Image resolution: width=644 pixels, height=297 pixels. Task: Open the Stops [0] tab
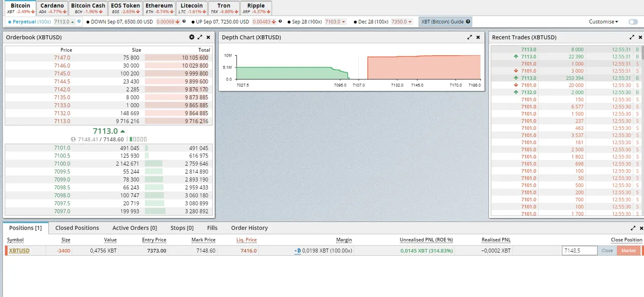coord(182,228)
